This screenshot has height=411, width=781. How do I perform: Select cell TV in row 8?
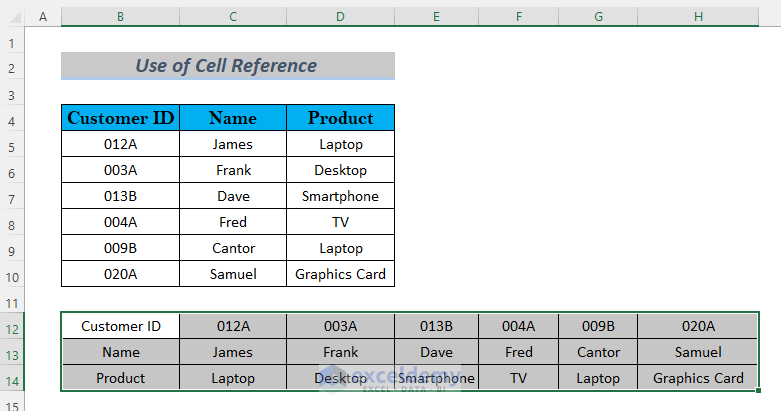(x=340, y=222)
